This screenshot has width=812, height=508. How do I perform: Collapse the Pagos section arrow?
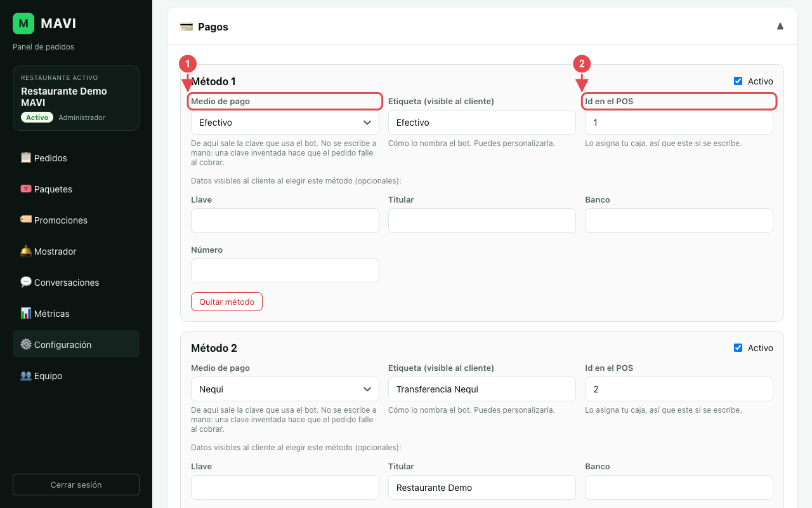point(780,26)
